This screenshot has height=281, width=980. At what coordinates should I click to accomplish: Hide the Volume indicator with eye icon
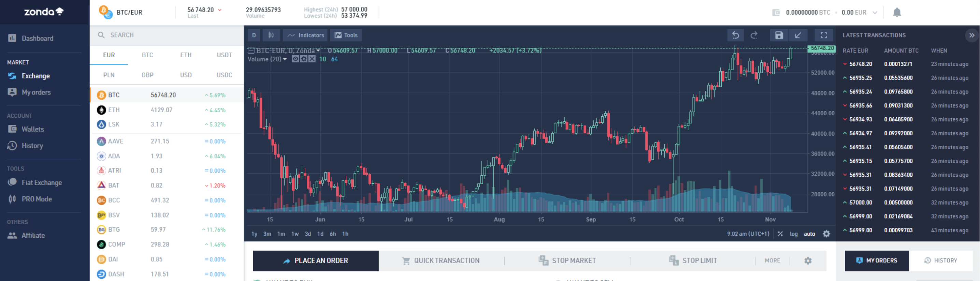pos(295,59)
